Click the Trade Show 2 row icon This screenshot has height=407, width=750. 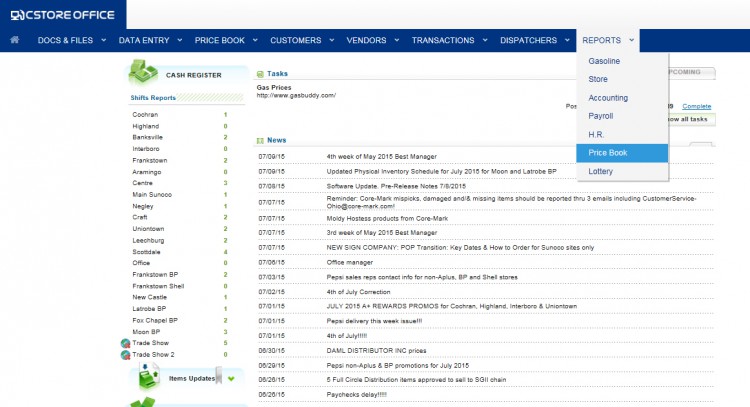(125, 355)
